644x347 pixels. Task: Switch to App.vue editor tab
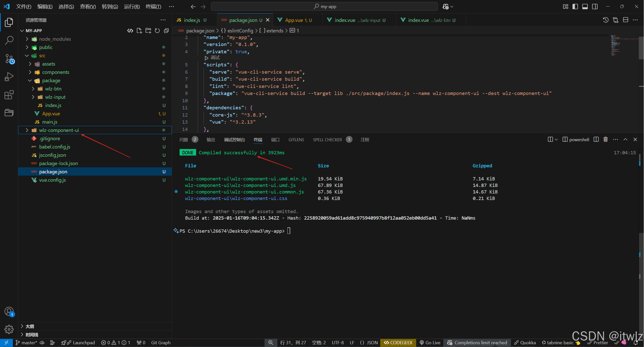294,20
